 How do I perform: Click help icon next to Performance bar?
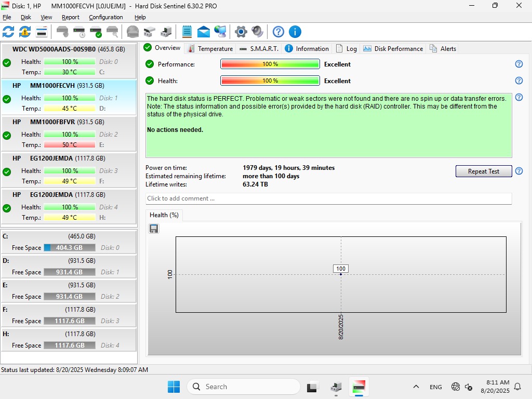click(518, 64)
